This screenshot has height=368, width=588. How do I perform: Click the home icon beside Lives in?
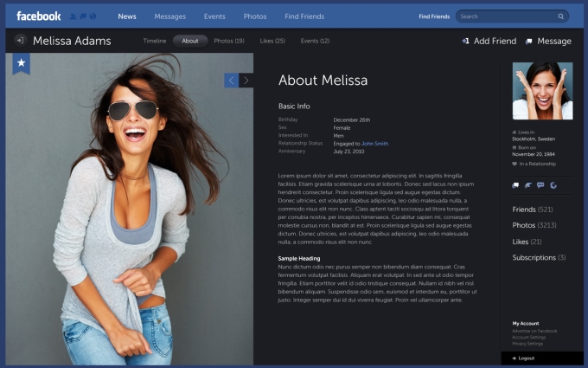[x=514, y=132]
